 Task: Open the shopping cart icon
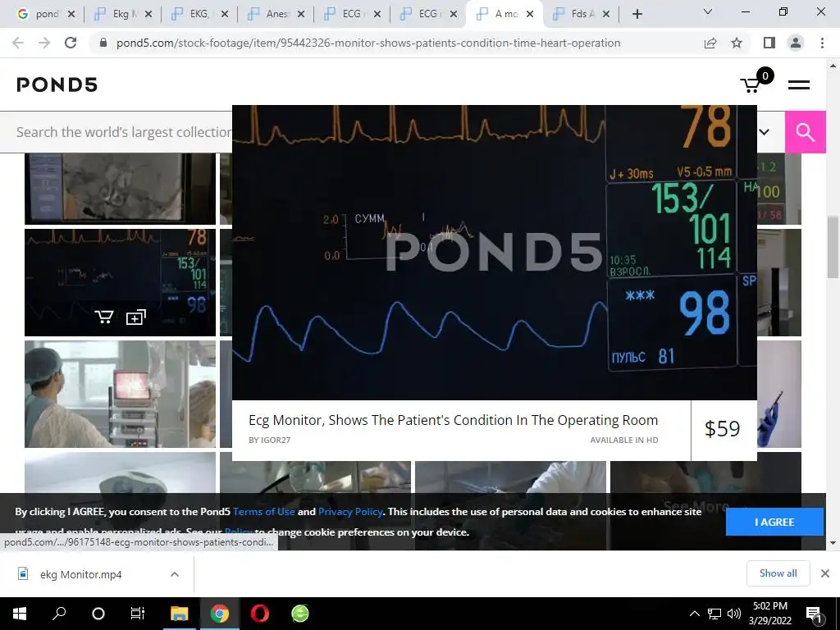point(751,84)
